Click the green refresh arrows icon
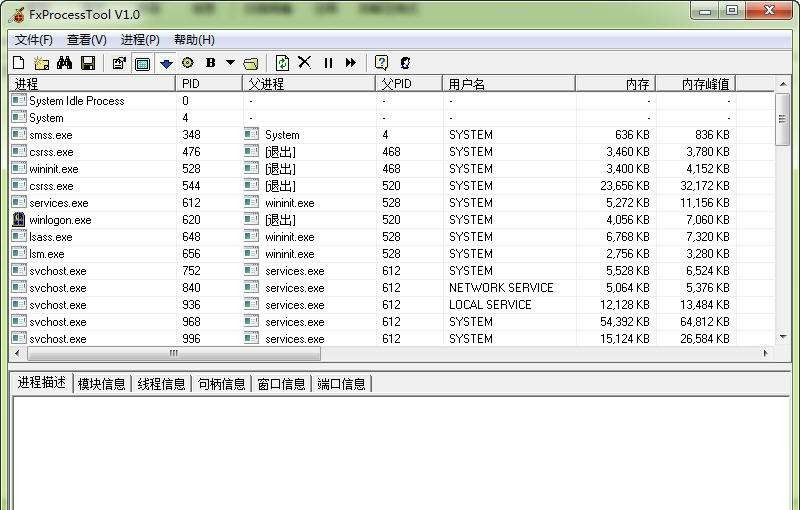 282,63
